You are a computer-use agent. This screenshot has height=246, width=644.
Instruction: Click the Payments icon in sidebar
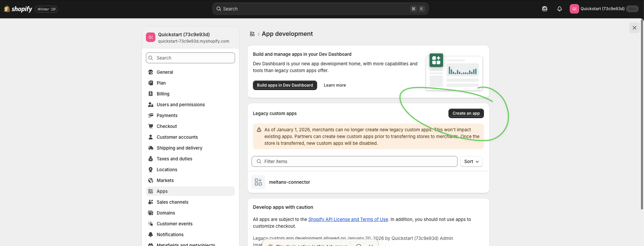[151, 115]
